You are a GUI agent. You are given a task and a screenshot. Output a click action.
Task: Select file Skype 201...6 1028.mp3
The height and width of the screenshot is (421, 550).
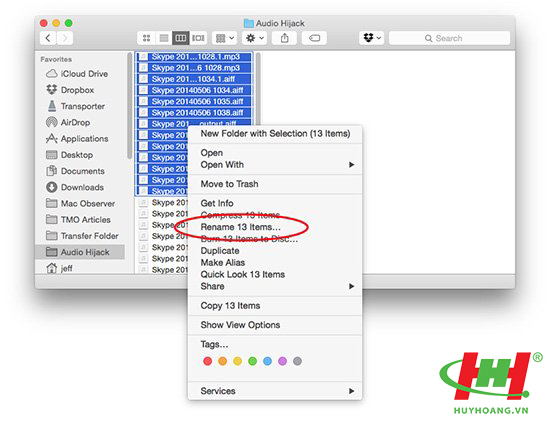[194, 68]
